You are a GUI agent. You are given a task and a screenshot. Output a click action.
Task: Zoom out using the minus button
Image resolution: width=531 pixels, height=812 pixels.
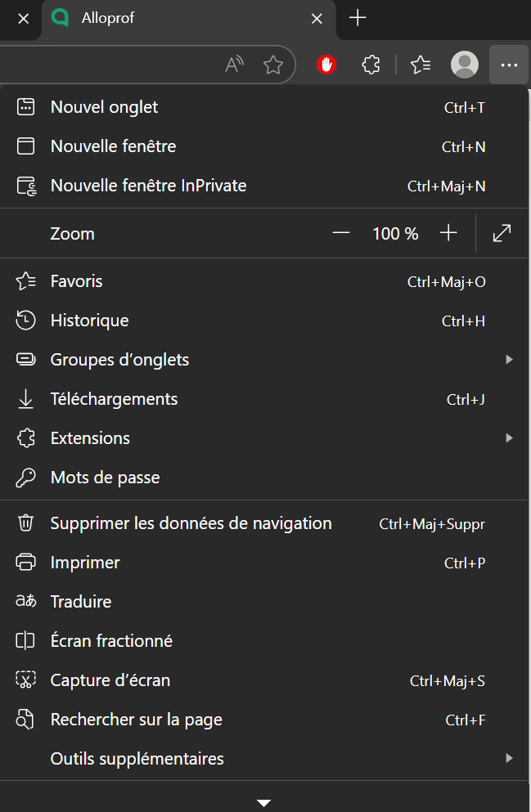[341, 234]
